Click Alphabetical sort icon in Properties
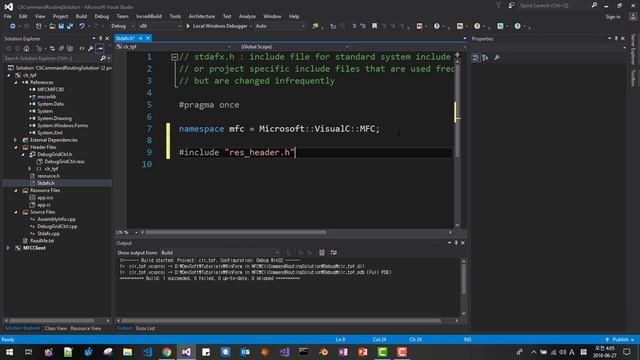This screenshot has height=360, width=640. [x=485, y=58]
